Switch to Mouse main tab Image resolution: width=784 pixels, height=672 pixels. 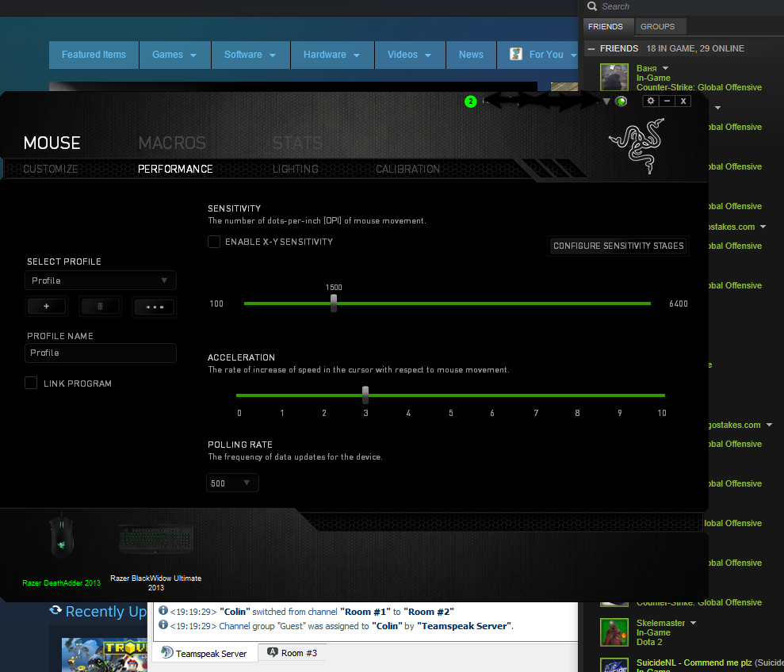pos(52,143)
